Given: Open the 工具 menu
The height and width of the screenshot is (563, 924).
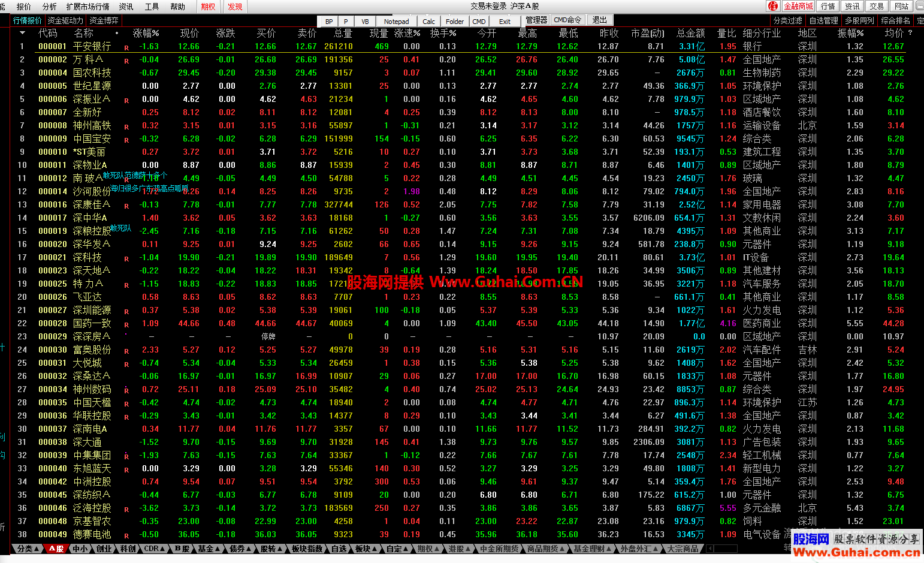Looking at the screenshot, I should (x=152, y=7).
